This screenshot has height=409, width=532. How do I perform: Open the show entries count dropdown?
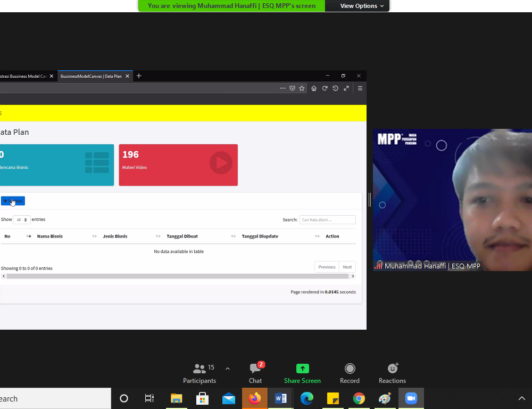(22, 219)
